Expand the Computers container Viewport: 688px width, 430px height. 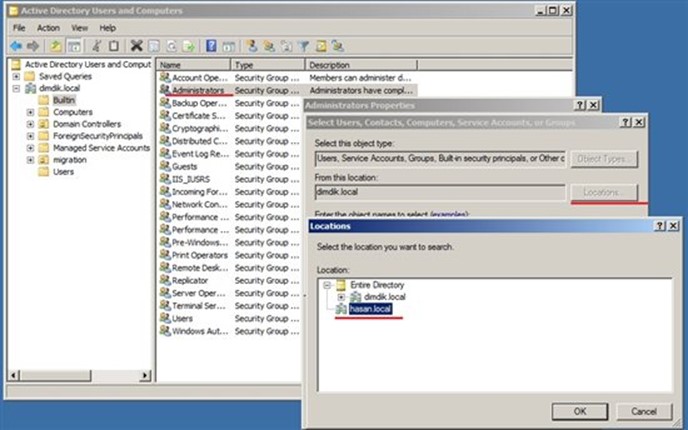(30, 112)
